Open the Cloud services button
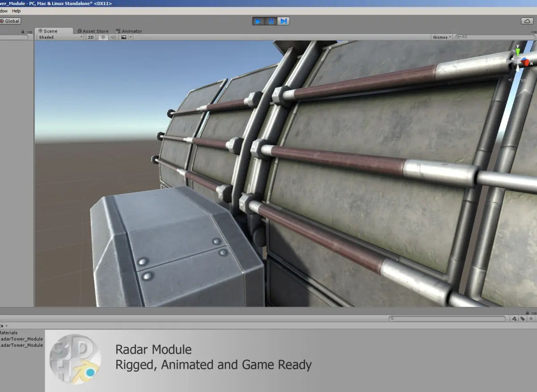 tap(526, 21)
